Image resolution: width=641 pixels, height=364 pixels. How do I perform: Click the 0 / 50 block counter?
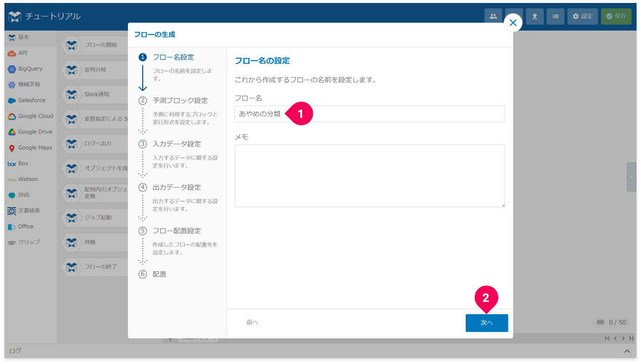(611, 323)
